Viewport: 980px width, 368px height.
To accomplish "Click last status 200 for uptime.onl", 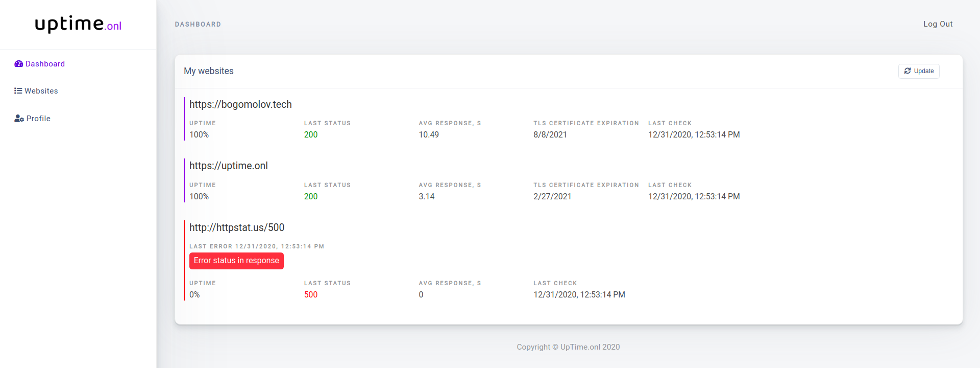I will pyautogui.click(x=311, y=197).
